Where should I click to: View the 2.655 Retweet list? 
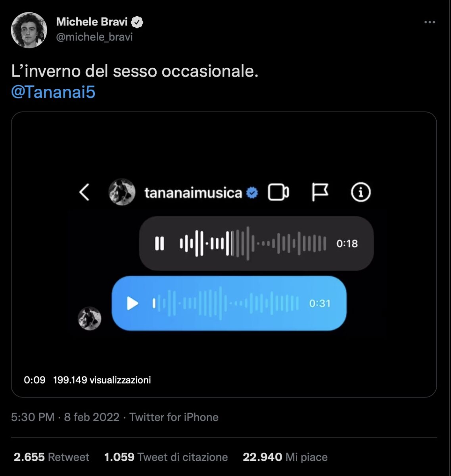tap(52, 457)
